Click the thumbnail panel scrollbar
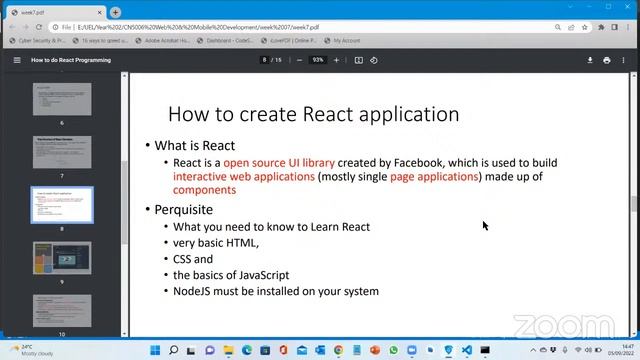This screenshot has width=640, height=360. point(124,203)
